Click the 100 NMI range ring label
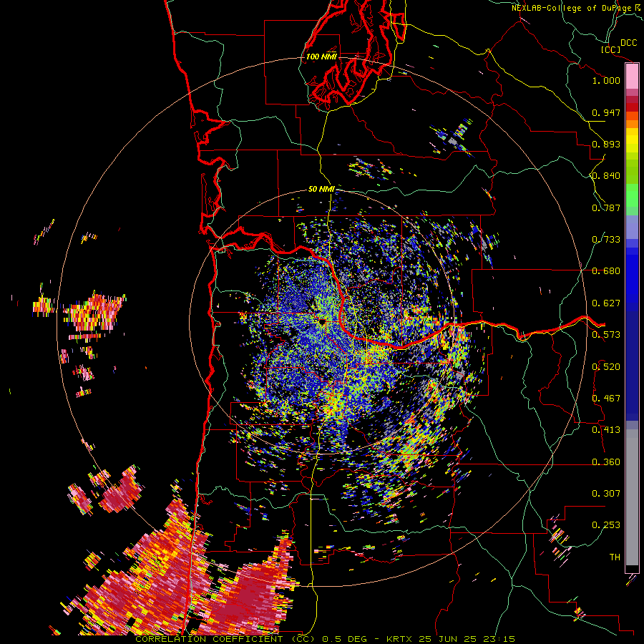Image resolution: width=644 pixels, height=644 pixels. pos(321,57)
